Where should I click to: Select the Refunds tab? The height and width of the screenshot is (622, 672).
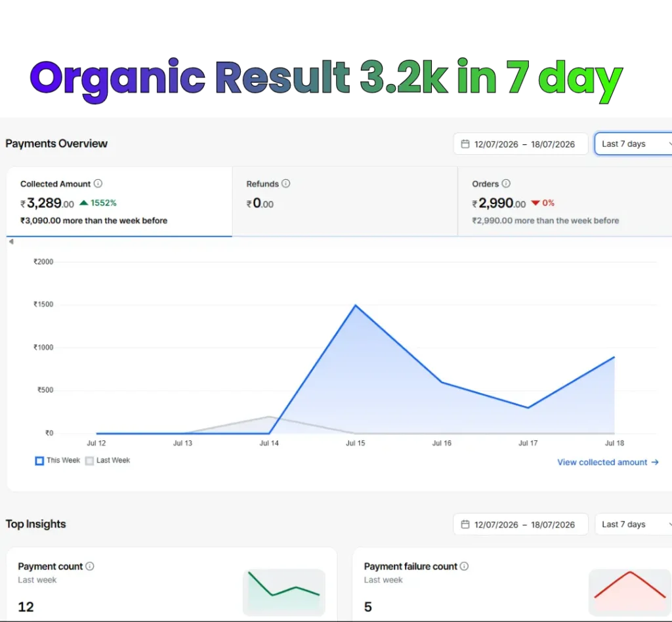coord(345,201)
